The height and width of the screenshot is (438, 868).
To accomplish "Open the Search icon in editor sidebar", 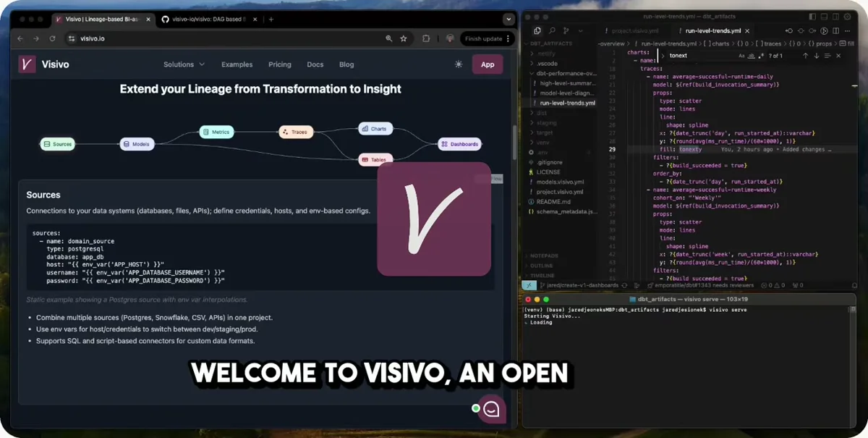I will [552, 31].
